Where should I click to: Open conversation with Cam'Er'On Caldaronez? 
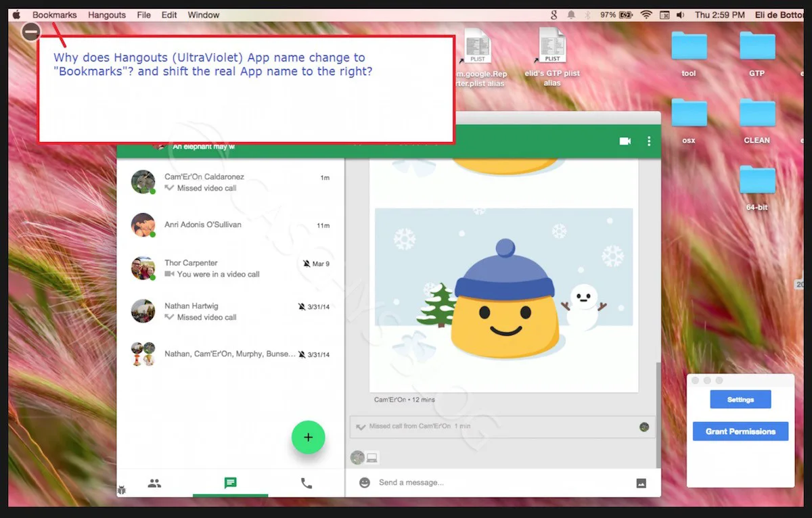[x=230, y=182]
